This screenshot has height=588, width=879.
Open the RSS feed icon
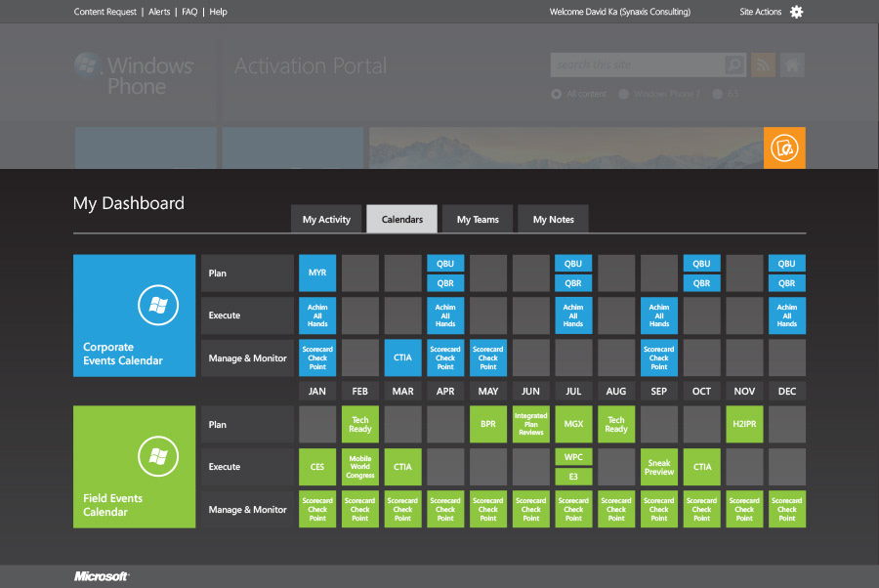tap(763, 65)
